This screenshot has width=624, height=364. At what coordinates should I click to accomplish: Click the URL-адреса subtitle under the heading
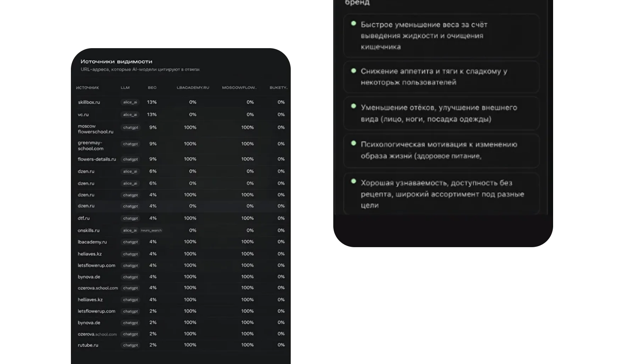coord(140,69)
